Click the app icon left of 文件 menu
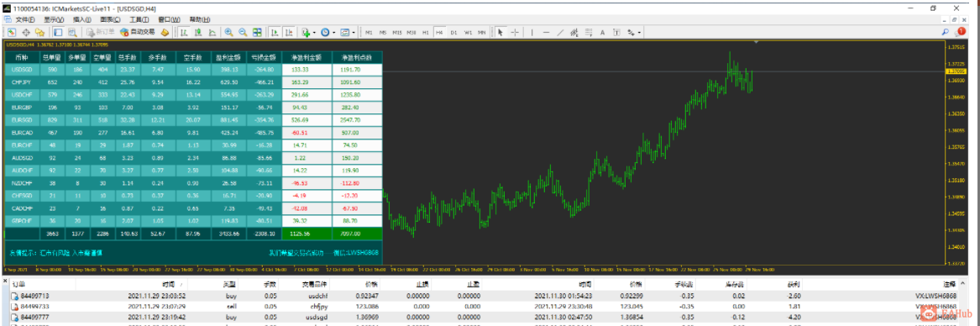 (x=8, y=19)
